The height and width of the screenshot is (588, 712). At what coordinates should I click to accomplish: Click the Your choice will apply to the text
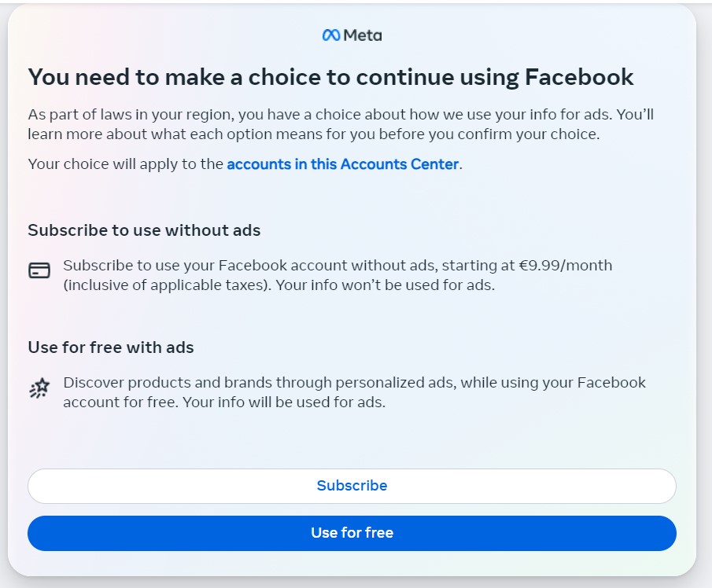click(x=126, y=164)
